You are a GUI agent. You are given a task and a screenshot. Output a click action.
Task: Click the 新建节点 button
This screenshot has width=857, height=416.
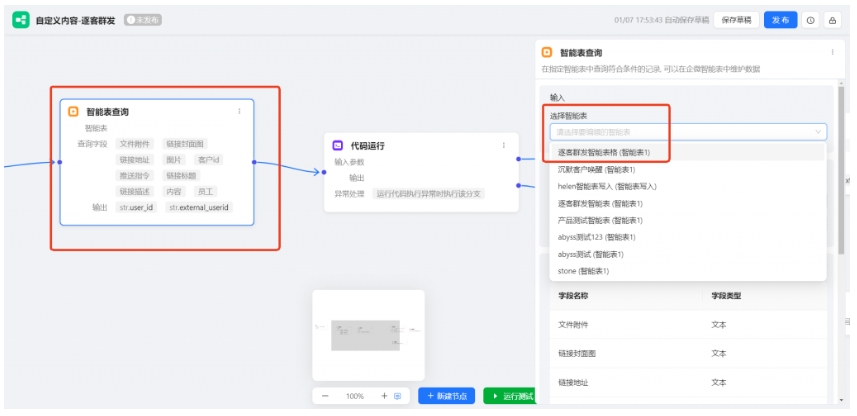(x=447, y=396)
